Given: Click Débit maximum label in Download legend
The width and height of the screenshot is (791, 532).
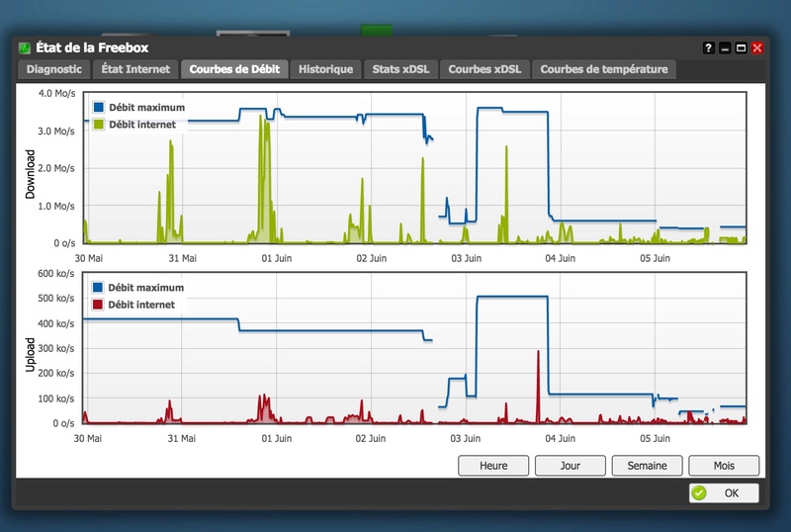Looking at the screenshot, I should click(146, 107).
